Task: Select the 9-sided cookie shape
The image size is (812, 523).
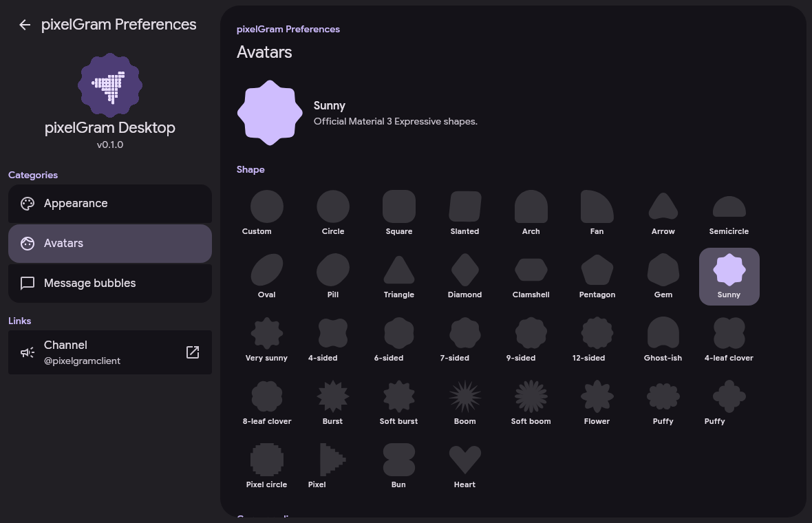Action: point(531,340)
